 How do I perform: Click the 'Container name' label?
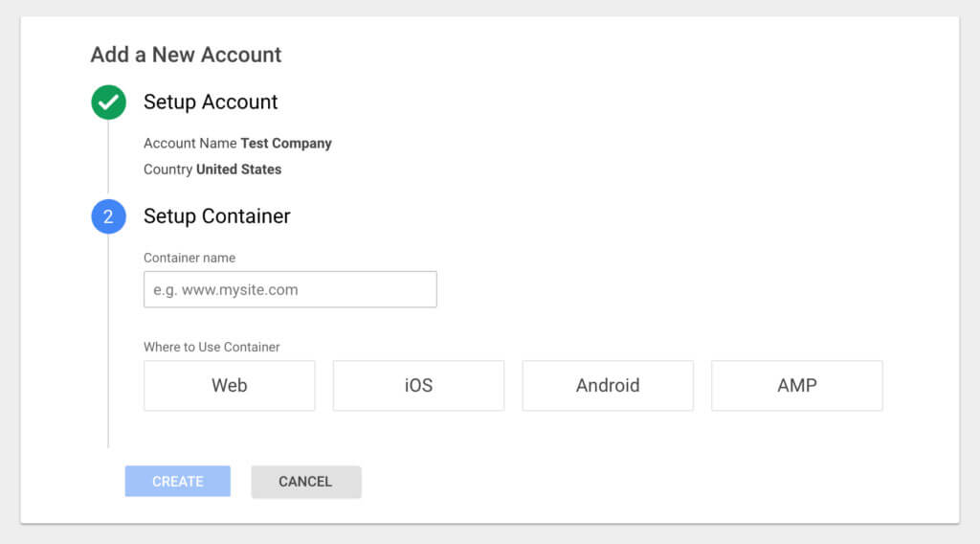pos(189,258)
